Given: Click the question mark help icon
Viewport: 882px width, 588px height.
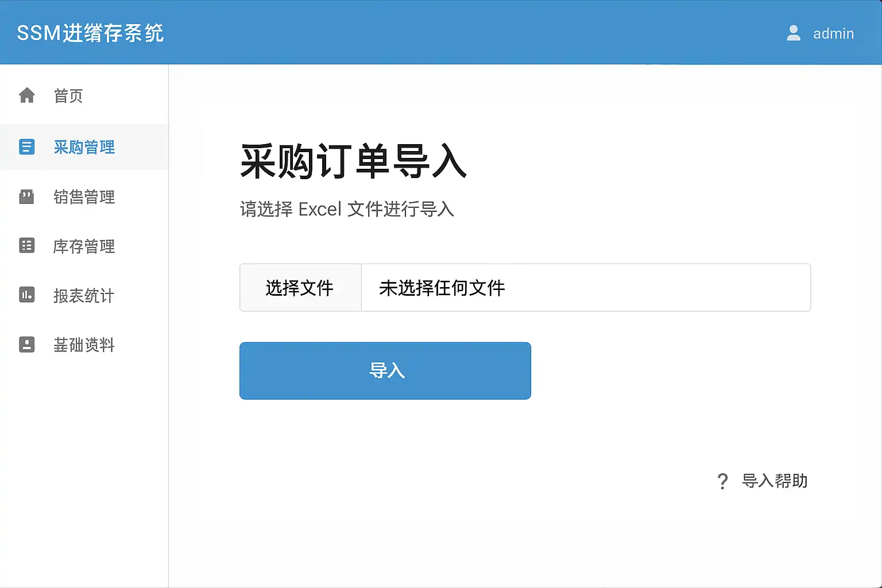Looking at the screenshot, I should pyautogui.click(x=722, y=481).
